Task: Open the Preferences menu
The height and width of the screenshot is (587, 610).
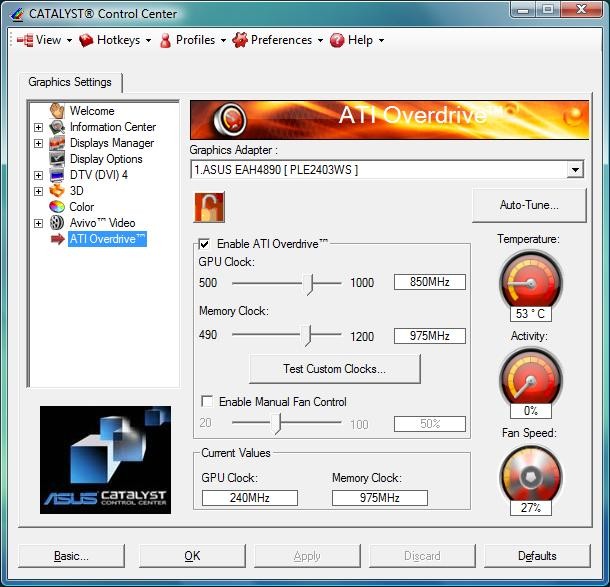Action: [278, 40]
